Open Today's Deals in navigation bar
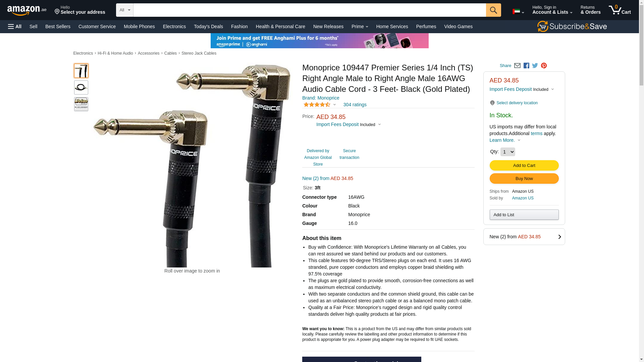This screenshot has height=362, width=644. click(208, 26)
